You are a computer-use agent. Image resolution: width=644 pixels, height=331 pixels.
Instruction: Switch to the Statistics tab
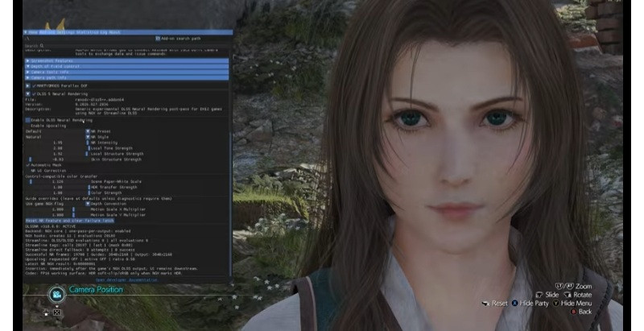[x=88, y=32]
